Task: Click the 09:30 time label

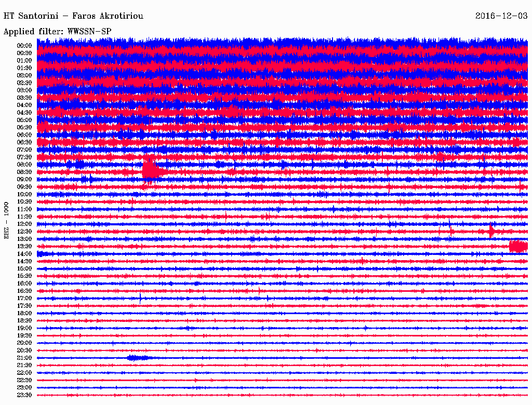Action: click(24, 187)
